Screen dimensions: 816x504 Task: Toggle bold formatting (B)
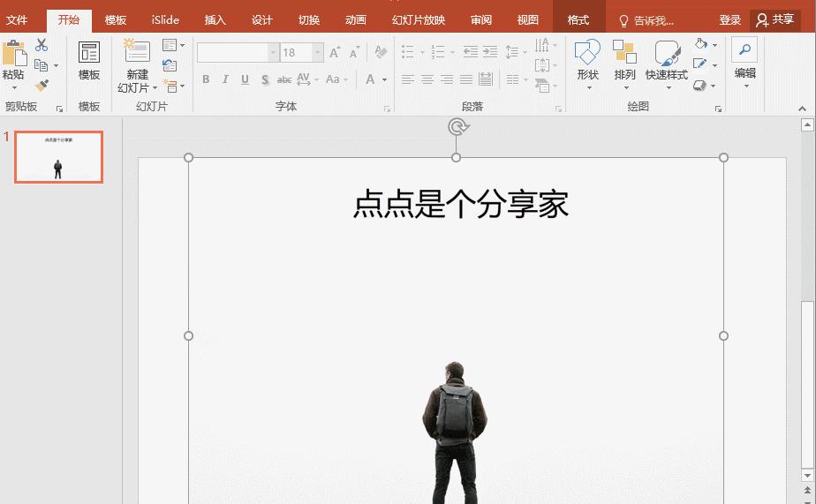(x=206, y=79)
